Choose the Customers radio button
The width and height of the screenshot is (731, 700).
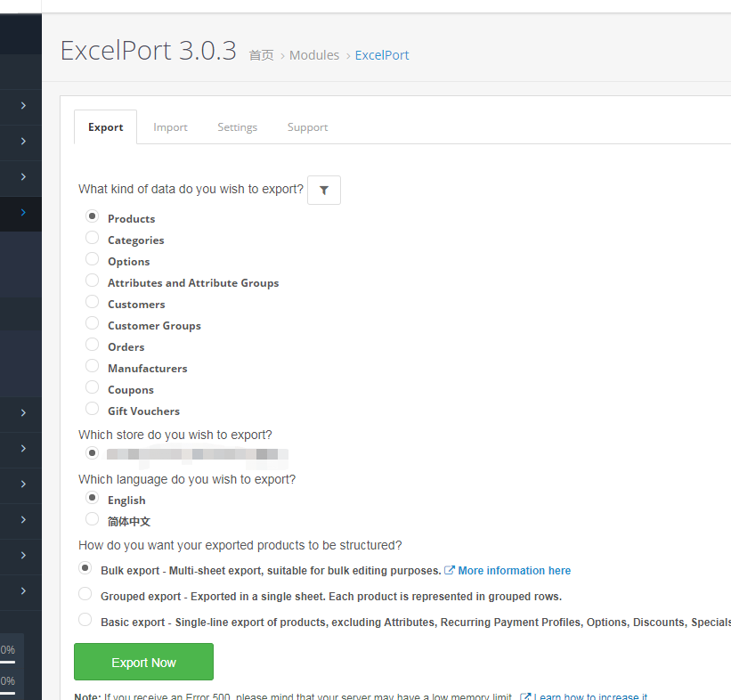click(93, 302)
